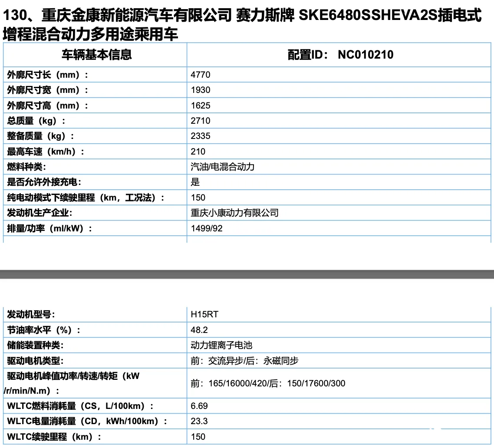Image resolution: width=494 pixels, height=448 pixels.
Task: Select the "驱动电机峰值功率/转速/转矩" label
Action: (72, 383)
